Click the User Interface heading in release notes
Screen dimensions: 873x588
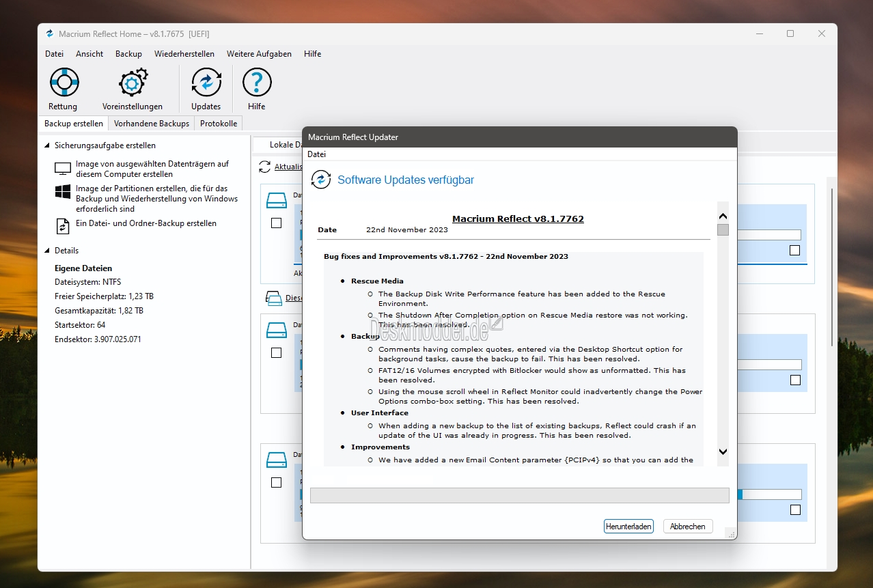[x=380, y=412]
